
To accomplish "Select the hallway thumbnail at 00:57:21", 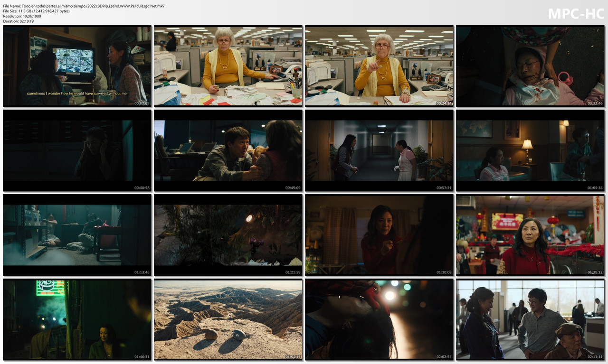I will pos(379,150).
